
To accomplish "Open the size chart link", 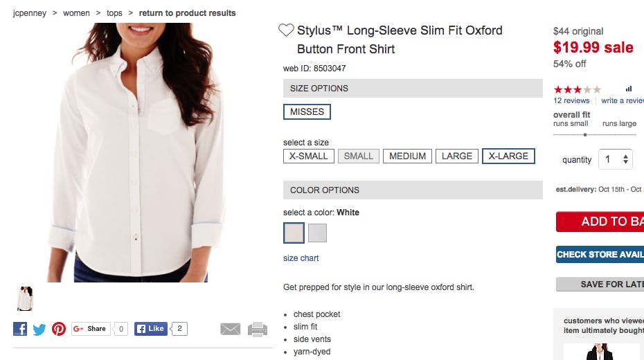I will [301, 258].
